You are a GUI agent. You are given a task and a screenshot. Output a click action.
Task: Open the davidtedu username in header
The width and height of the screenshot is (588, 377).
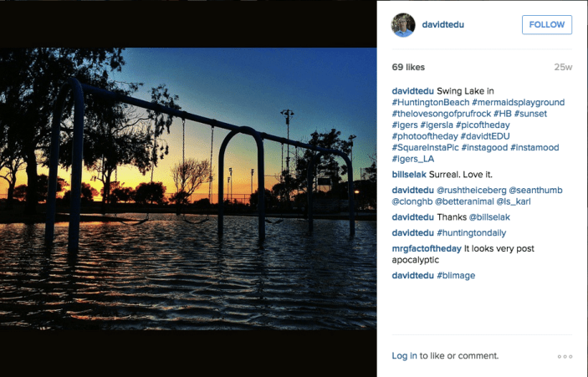click(x=448, y=25)
